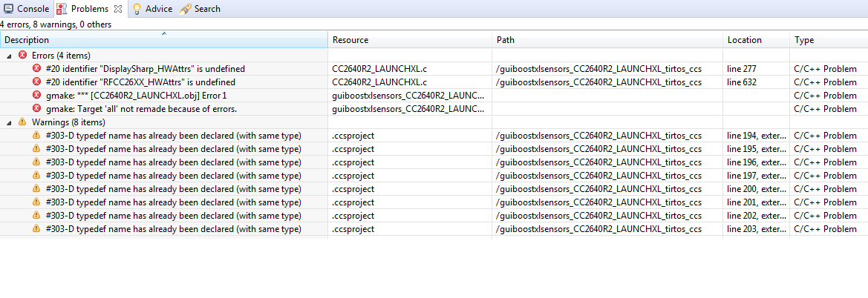Screen dimensions: 868x298
Task: Click warning icon on the line 194 row
Action: pos(36,135)
